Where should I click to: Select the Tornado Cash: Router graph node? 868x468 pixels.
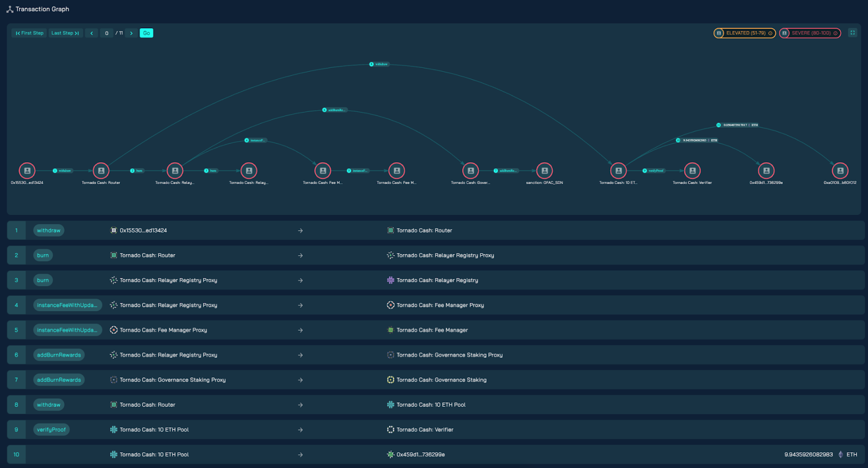tap(101, 170)
